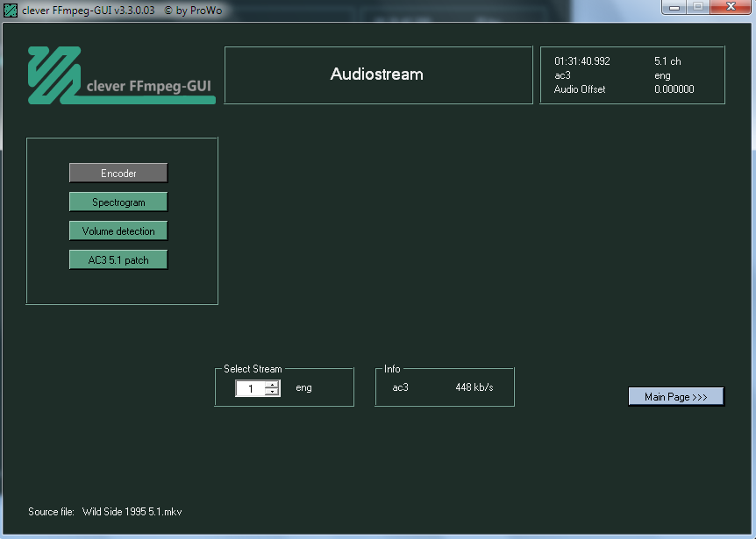This screenshot has width=756, height=539.
Task: Click the 0.000000 offset value
Action: 674,89
